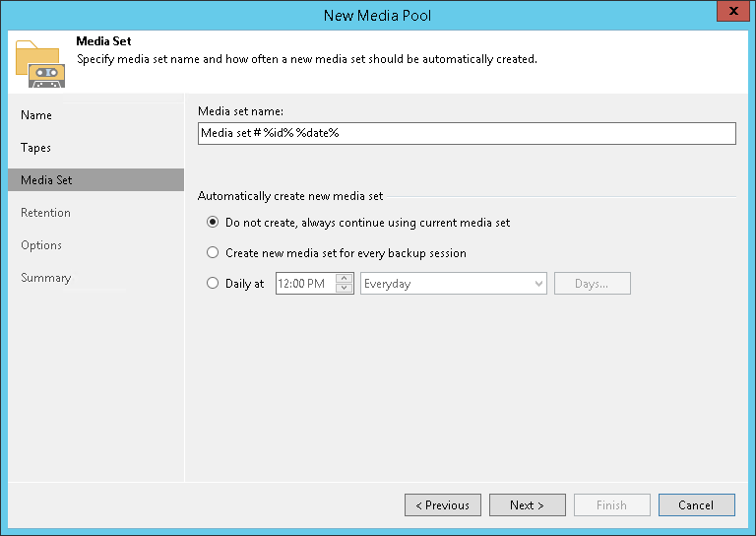Click the Next button
The width and height of the screenshot is (756, 536).
coord(527,505)
